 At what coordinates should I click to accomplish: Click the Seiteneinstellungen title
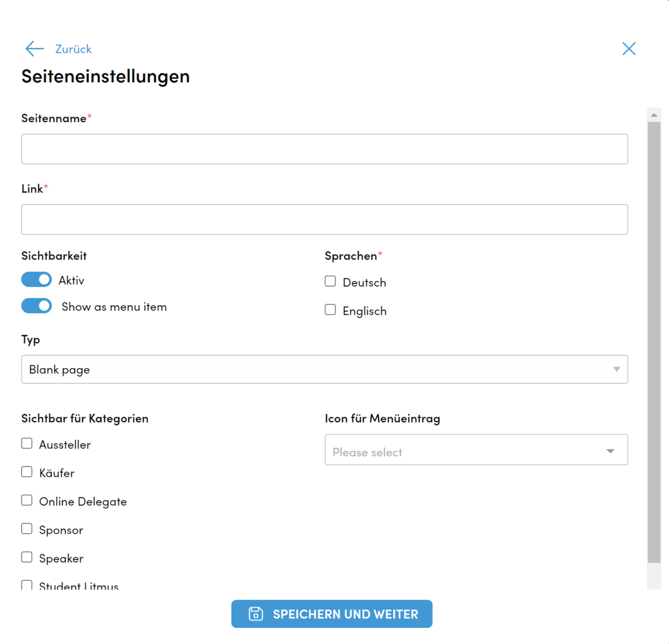(x=106, y=76)
